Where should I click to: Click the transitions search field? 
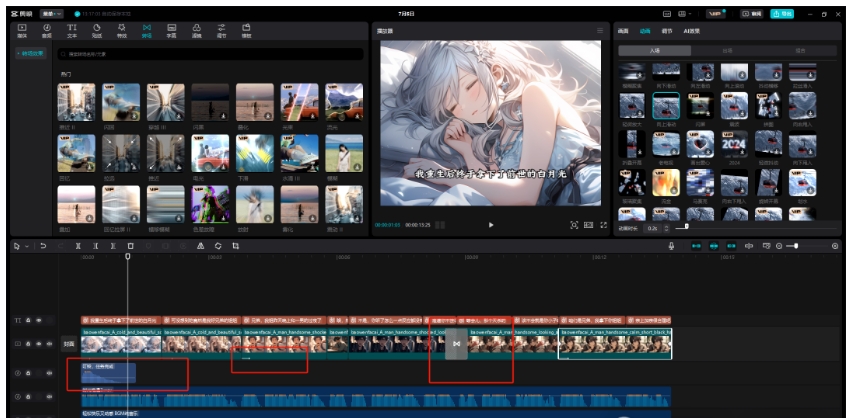[211, 54]
